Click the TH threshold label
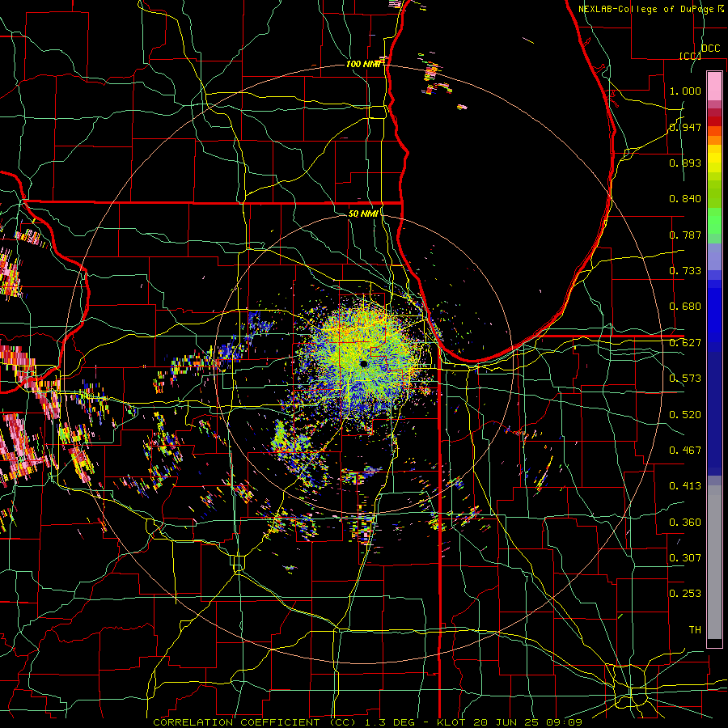This screenshot has width=728, height=728. 695,630
